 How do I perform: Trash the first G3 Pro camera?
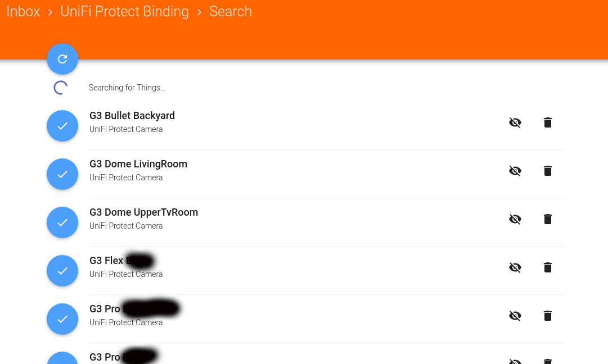click(x=548, y=316)
